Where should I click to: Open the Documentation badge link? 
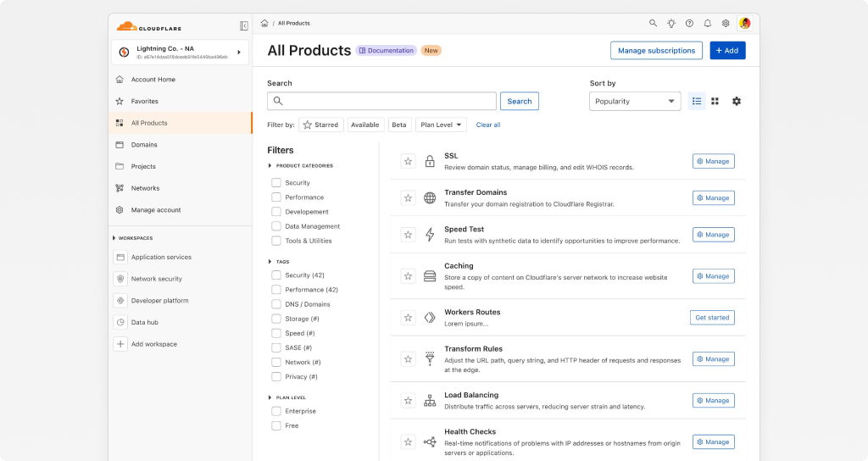(x=386, y=50)
